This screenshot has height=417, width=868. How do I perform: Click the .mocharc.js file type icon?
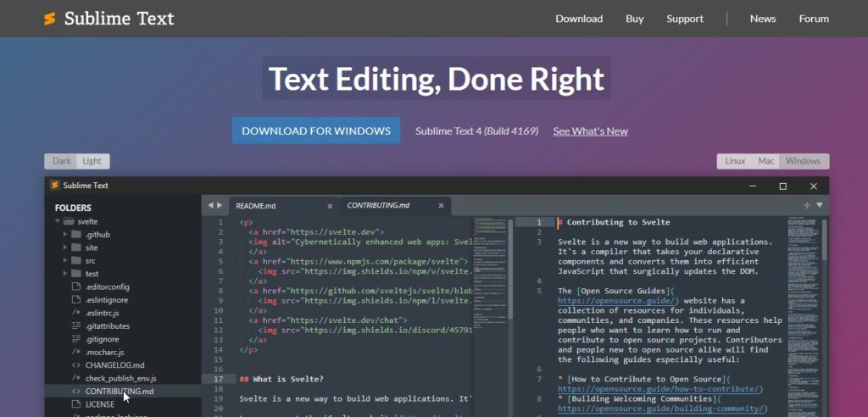click(x=76, y=353)
